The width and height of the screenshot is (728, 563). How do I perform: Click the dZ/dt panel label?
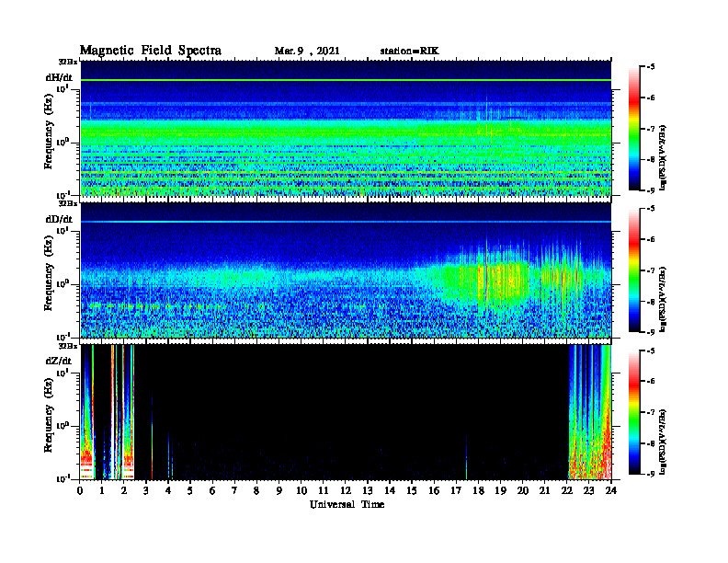59,361
